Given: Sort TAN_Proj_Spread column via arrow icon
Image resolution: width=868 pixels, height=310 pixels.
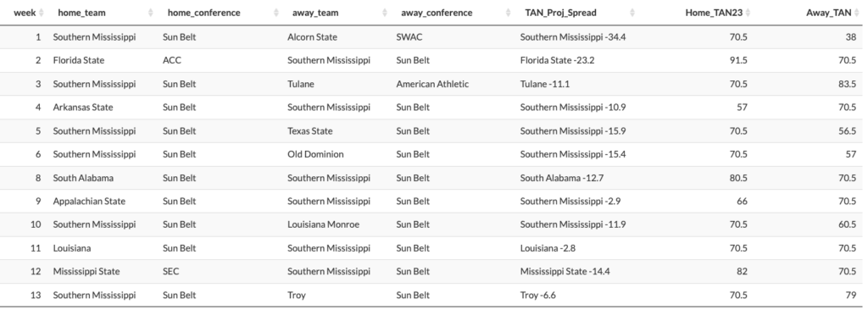Looking at the screenshot, I should pyautogui.click(x=632, y=13).
